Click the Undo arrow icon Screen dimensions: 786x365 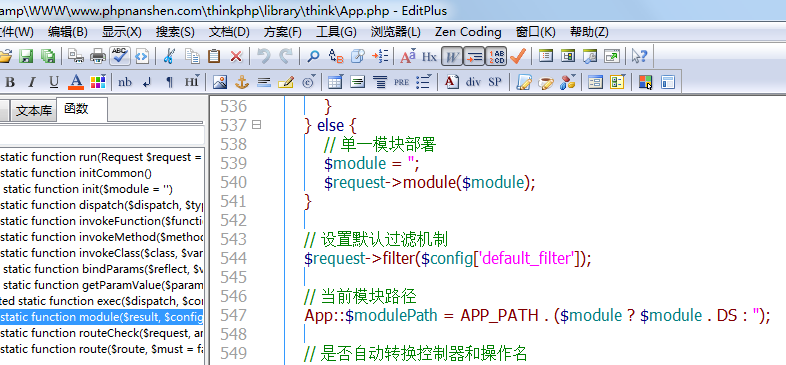pos(264,56)
